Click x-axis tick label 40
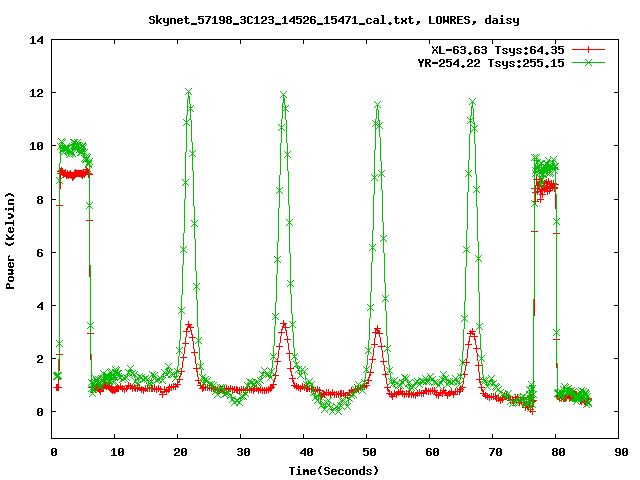640x480 pixels. click(x=306, y=452)
